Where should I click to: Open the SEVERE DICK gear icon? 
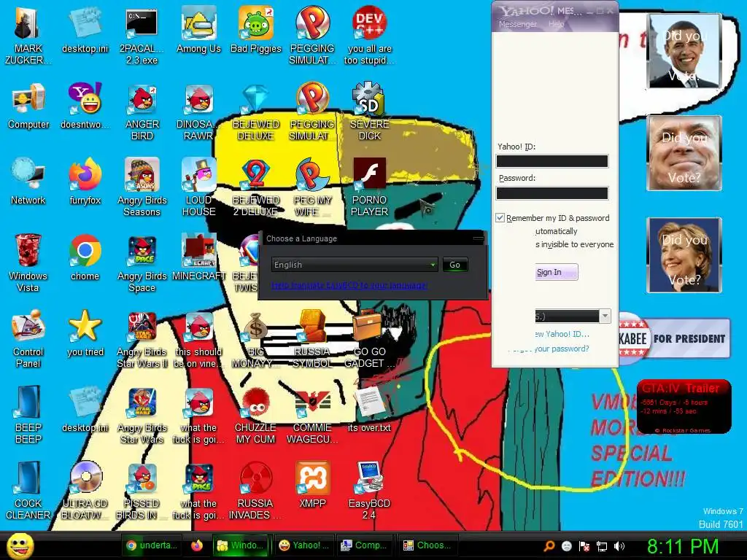[370, 111]
